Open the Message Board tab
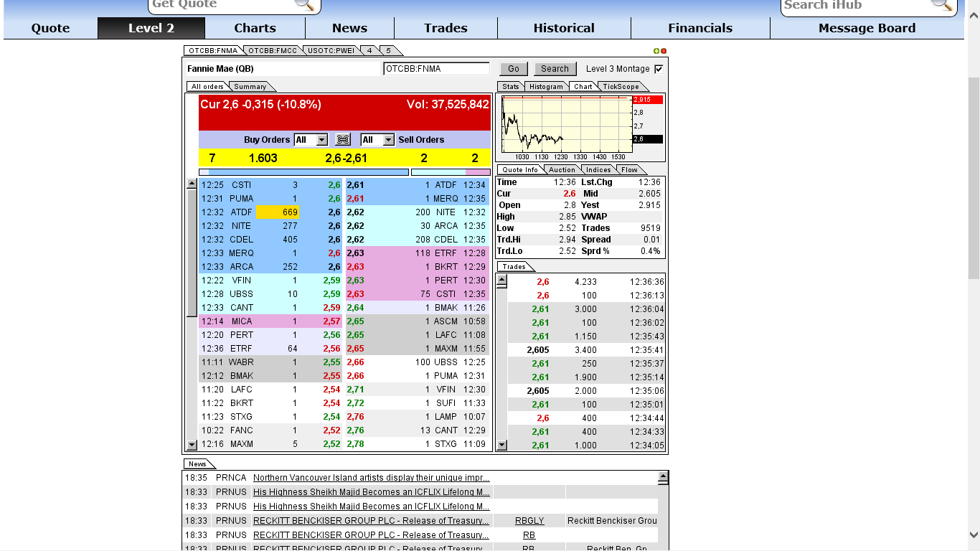Screen dimensions: 980x551 pos(867,28)
